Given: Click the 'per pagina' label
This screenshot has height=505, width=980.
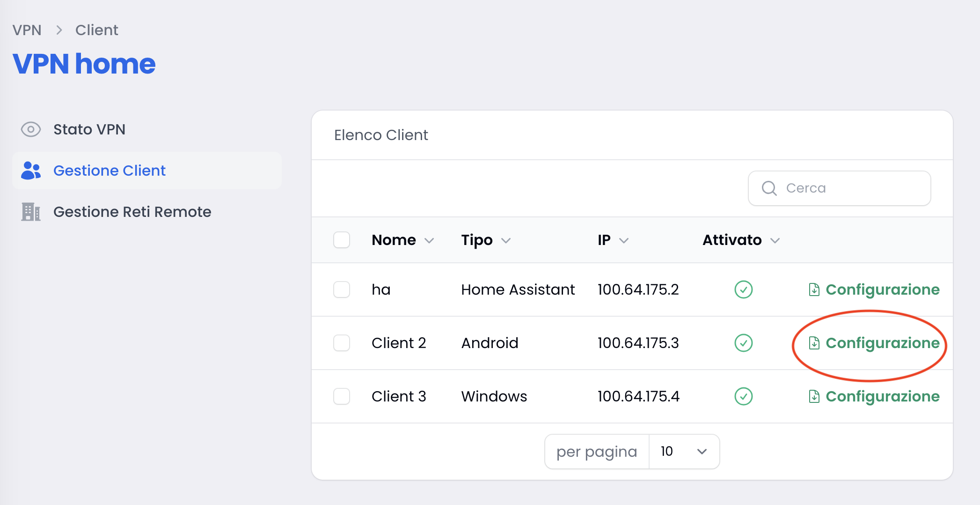Looking at the screenshot, I should (597, 452).
